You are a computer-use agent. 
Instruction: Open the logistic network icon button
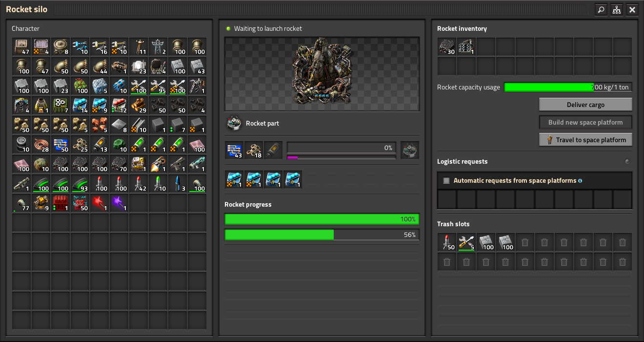click(617, 9)
